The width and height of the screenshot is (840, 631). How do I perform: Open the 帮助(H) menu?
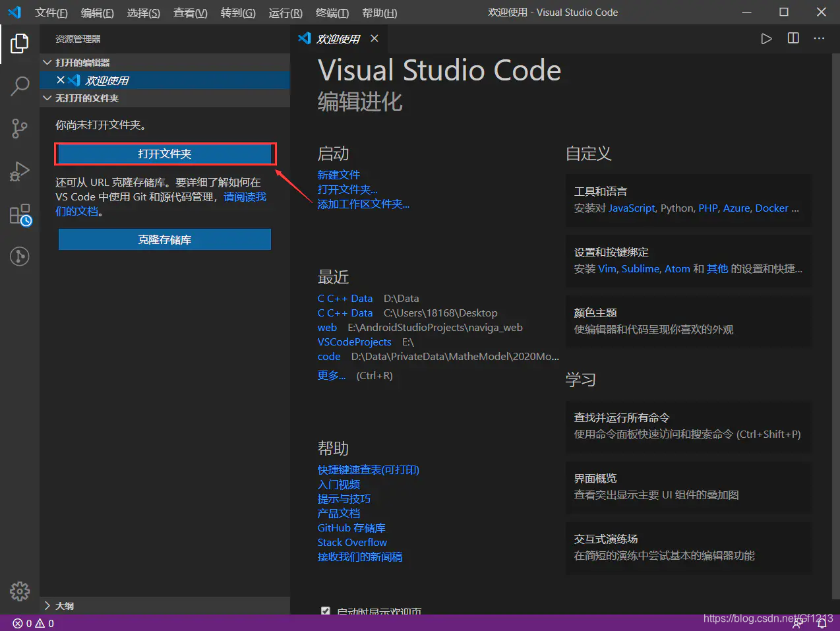[380, 13]
